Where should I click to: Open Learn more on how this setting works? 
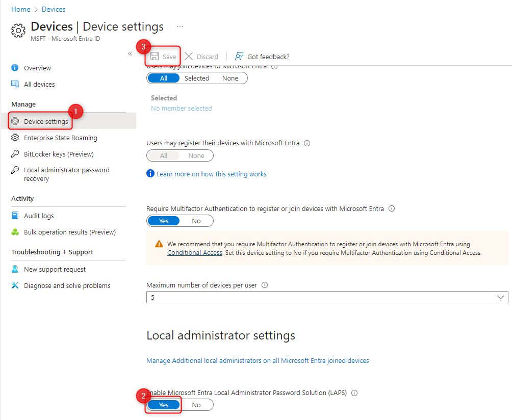211,174
